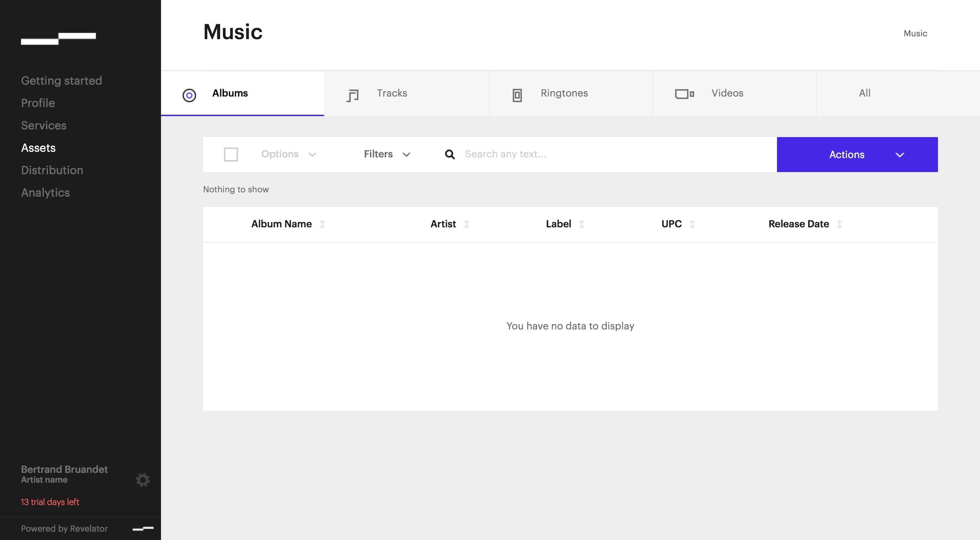980x540 pixels.
Task: Switch to the Albums tab
Action: [x=243, y=93]
